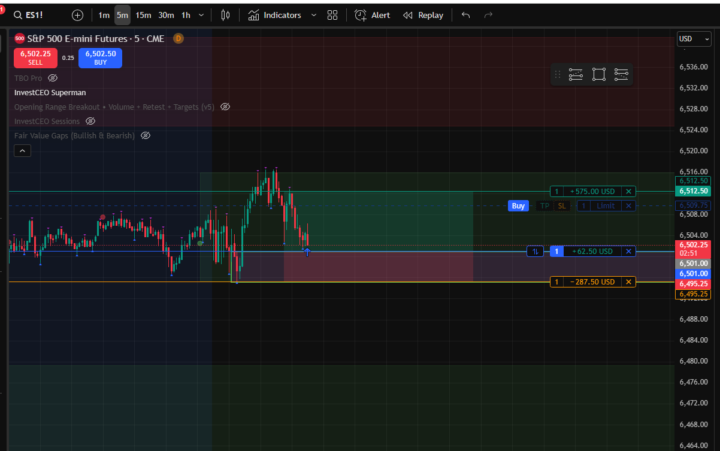Select the 5m timeframe
The height and width of the screenshot is (451, 720).
tap(122, 15)
